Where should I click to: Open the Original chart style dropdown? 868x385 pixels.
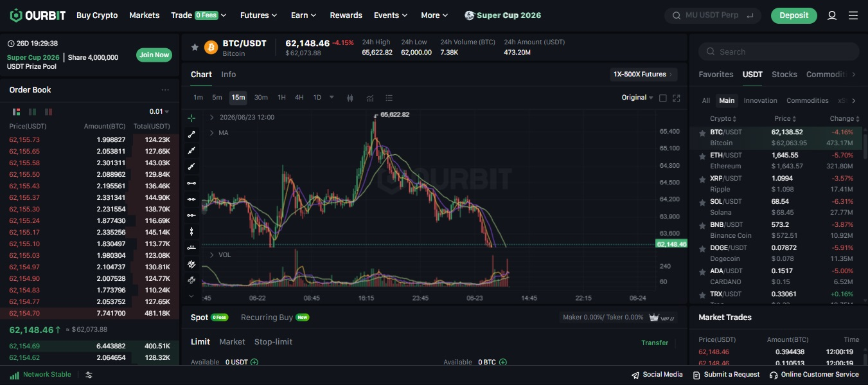(x=637, y=98)
